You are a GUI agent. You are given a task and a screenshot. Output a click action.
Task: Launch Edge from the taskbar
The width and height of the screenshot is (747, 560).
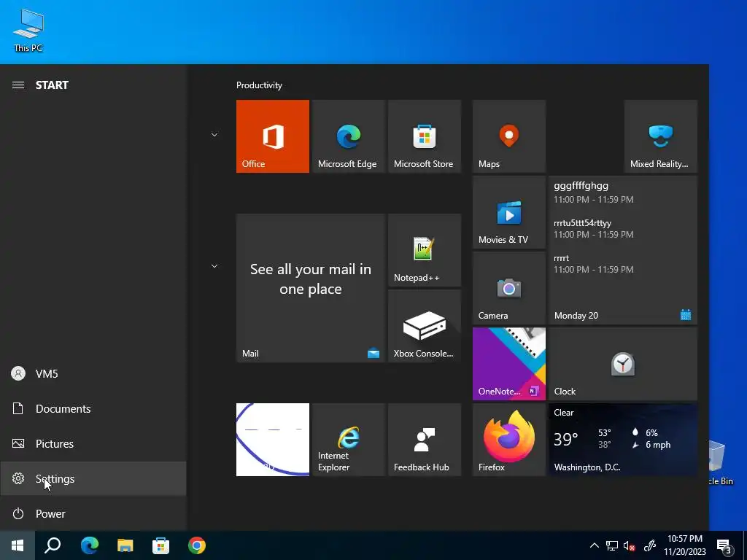(x=89, y=545)
